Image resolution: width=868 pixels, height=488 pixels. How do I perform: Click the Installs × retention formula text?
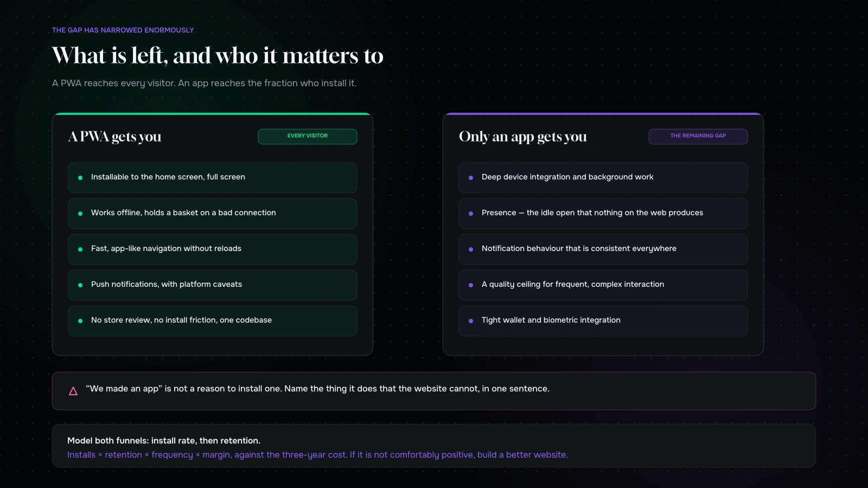coord(317,455)
